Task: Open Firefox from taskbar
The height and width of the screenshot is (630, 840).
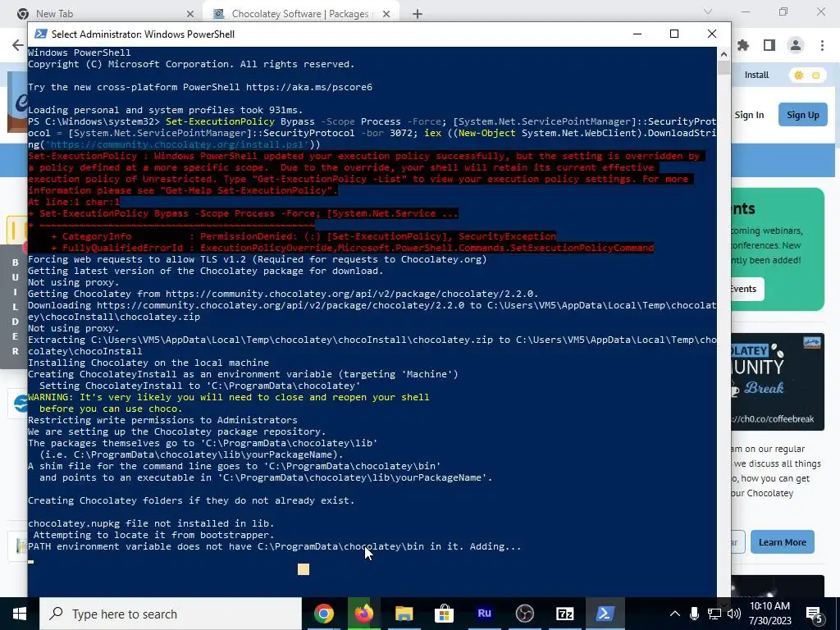Action: pyautogui.click(x=363, y=614)
